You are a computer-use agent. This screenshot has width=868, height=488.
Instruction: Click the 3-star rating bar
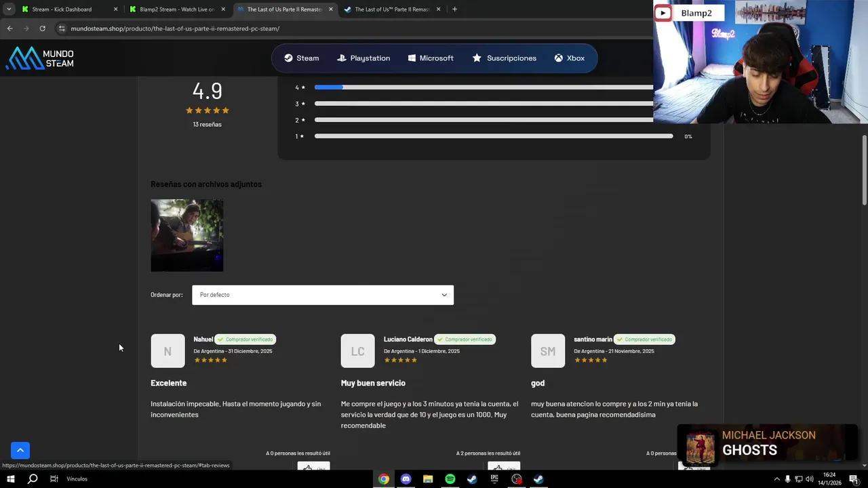484,104
